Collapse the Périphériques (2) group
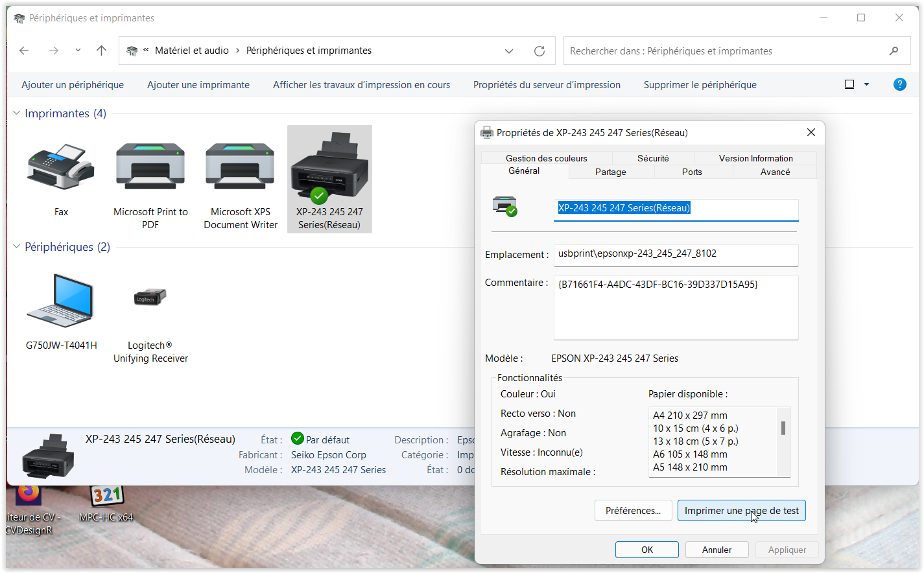This screenshot has height=573, width=924. 17,247
